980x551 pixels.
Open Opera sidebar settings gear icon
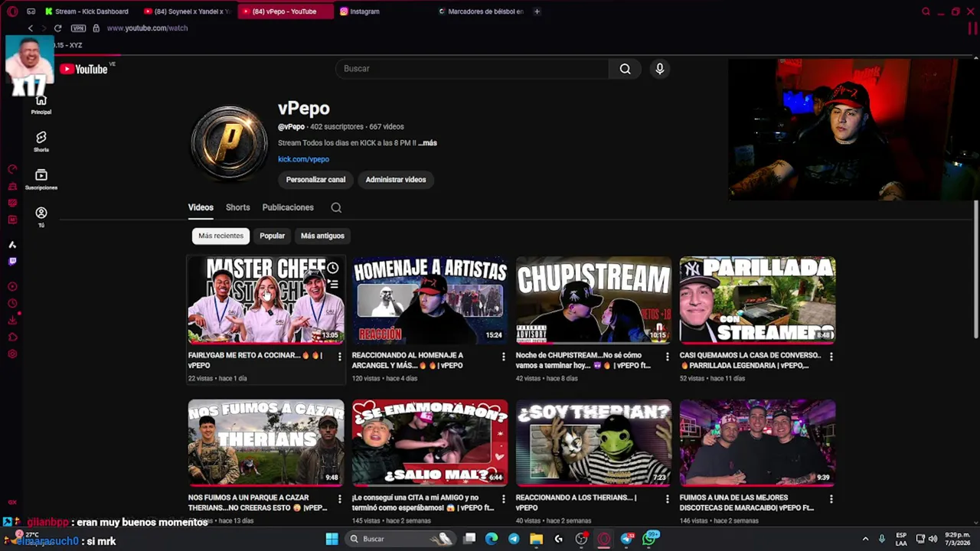pyautogui.click(x=12, y=354)
